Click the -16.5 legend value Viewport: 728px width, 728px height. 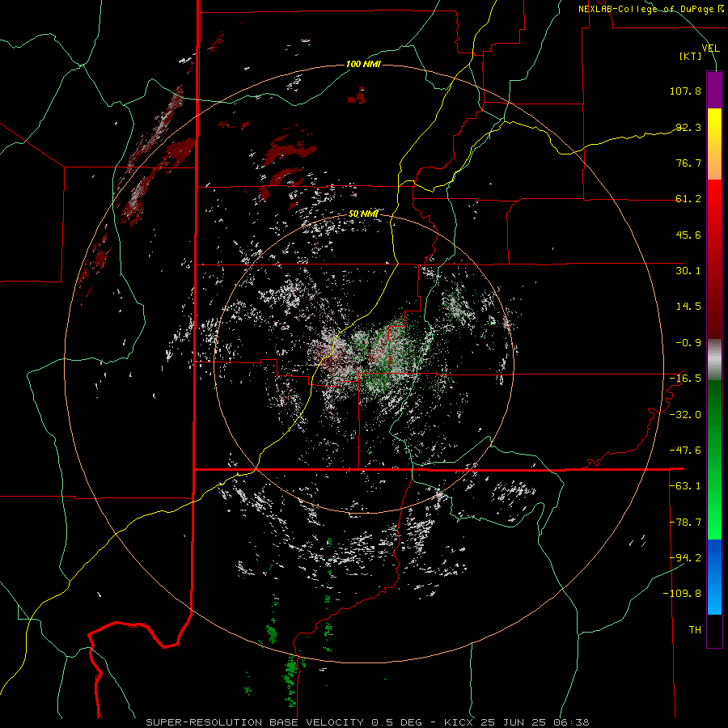tap(685, 379)
